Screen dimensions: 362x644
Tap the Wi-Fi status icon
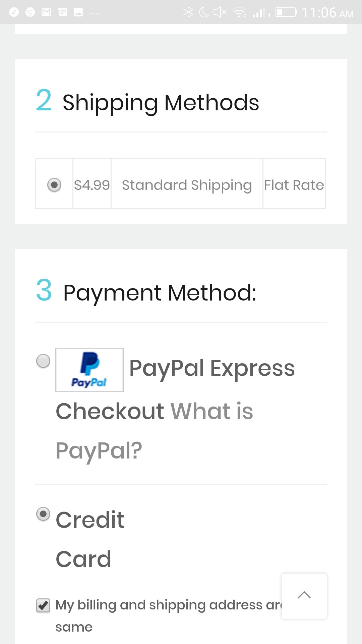pos(240,12)
